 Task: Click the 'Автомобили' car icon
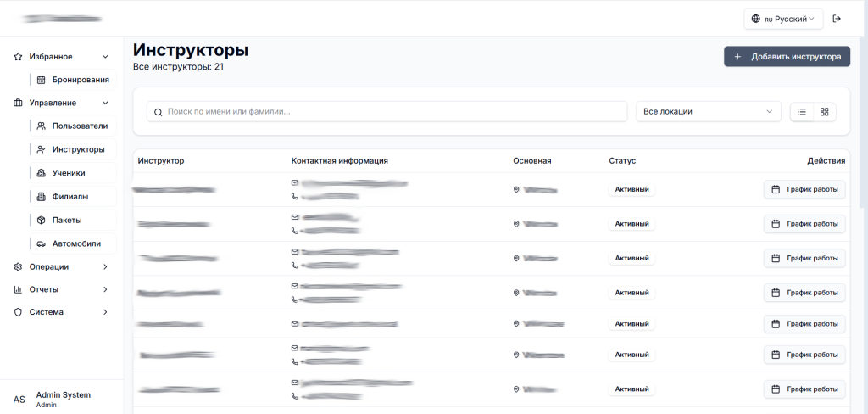(x=42, y=243)
